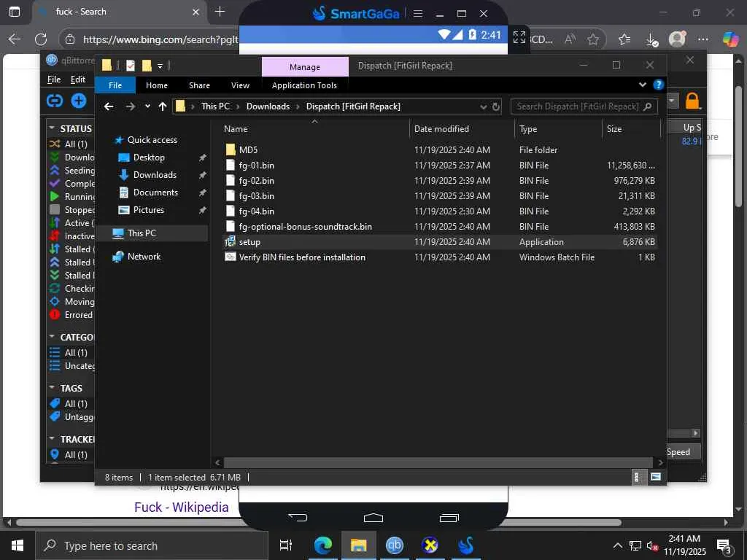747x560 pixels.
Task: Open recent locations dropdown arrow
Action: tap(147, 106)
